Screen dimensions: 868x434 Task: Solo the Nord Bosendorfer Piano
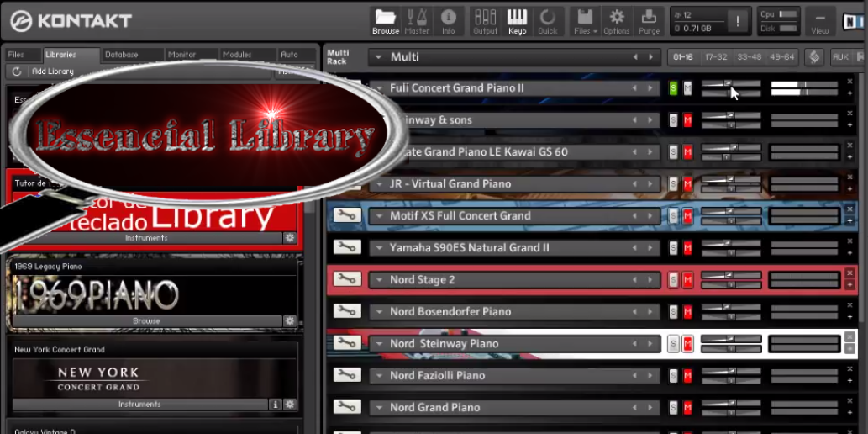[673, 312]
